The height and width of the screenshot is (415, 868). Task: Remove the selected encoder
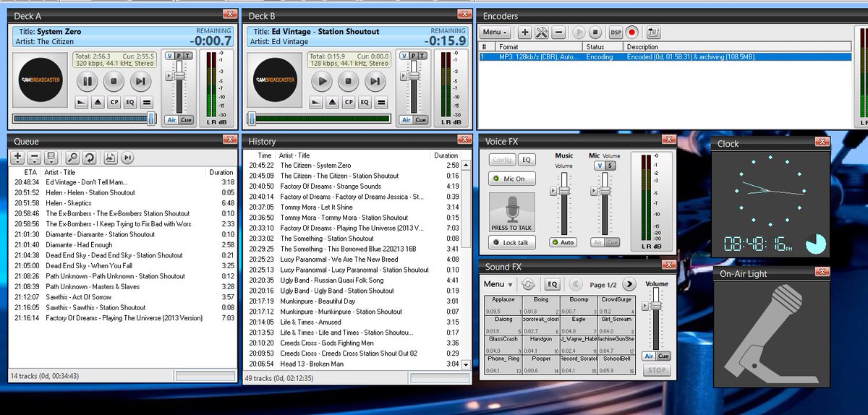tap(558, 33)
